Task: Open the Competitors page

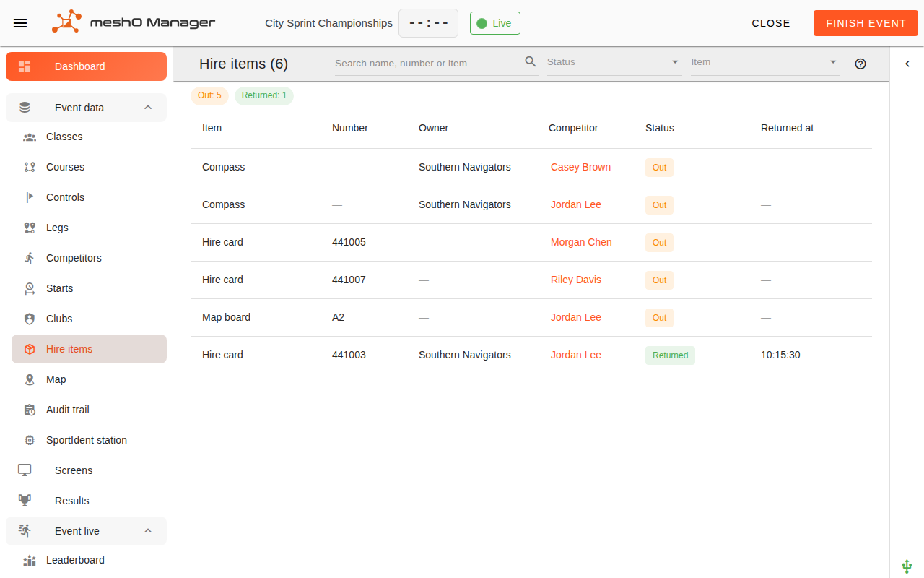Action: tap(90, 258)
